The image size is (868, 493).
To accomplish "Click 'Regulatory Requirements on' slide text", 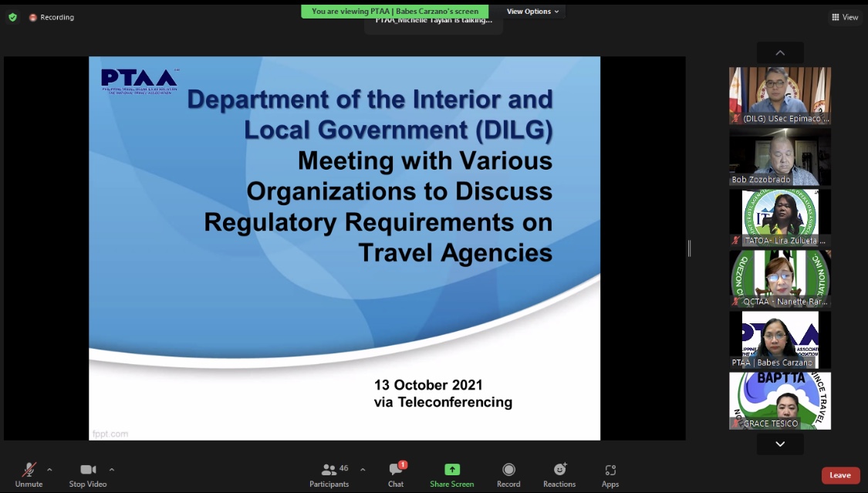I will pyautogui.click(x=378, y=222).
